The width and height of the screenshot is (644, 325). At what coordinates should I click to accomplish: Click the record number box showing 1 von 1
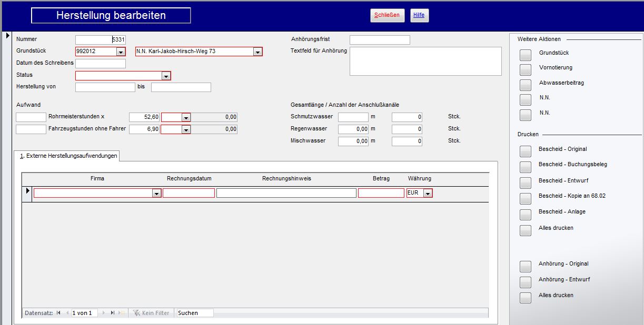85,313
